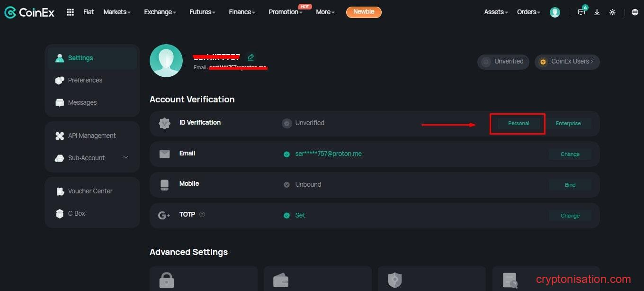Expand the Sub-Account sidebar chevron
This screenshot has height=291, width=644.
coord(126,157)
